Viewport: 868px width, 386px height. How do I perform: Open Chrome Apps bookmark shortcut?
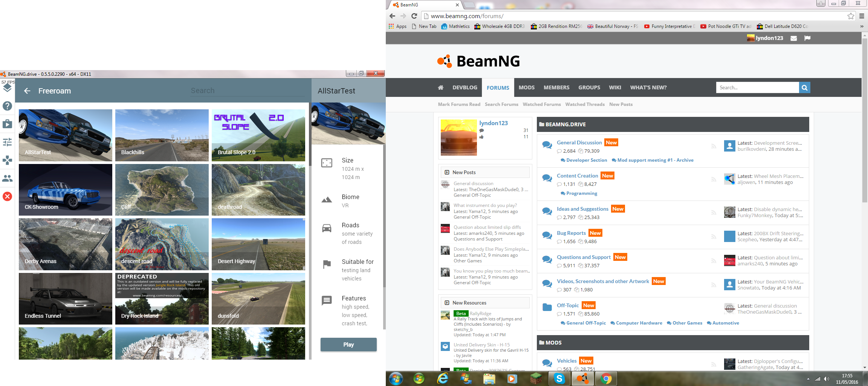[397, 26]
